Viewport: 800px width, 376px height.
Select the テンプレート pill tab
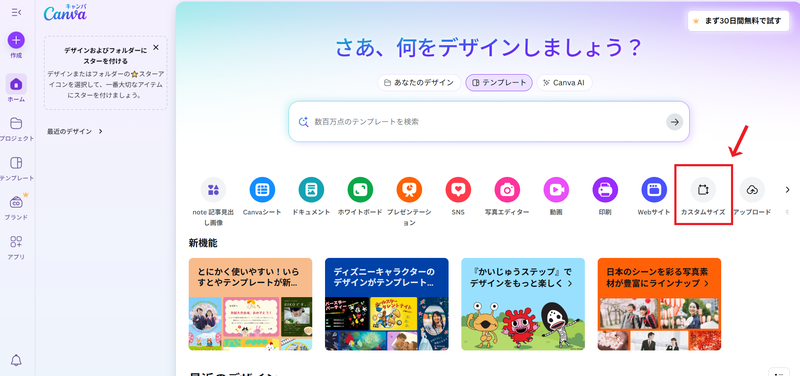point(499,83)
